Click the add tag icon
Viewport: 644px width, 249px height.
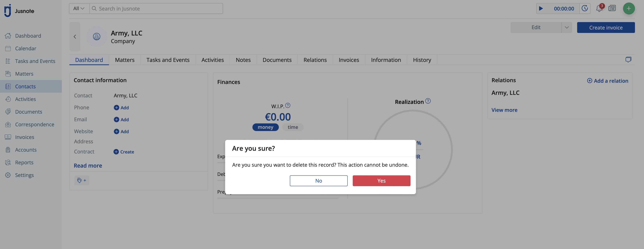tap(81, 180)
